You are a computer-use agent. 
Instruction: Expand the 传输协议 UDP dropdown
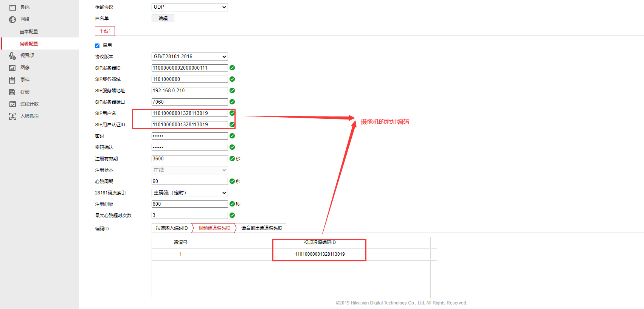pos(189,7)
